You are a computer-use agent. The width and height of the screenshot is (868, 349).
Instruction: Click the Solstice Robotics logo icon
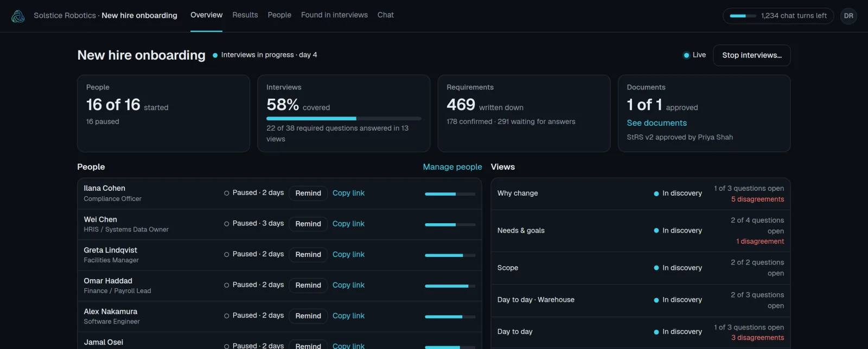[x=18, y=16]
